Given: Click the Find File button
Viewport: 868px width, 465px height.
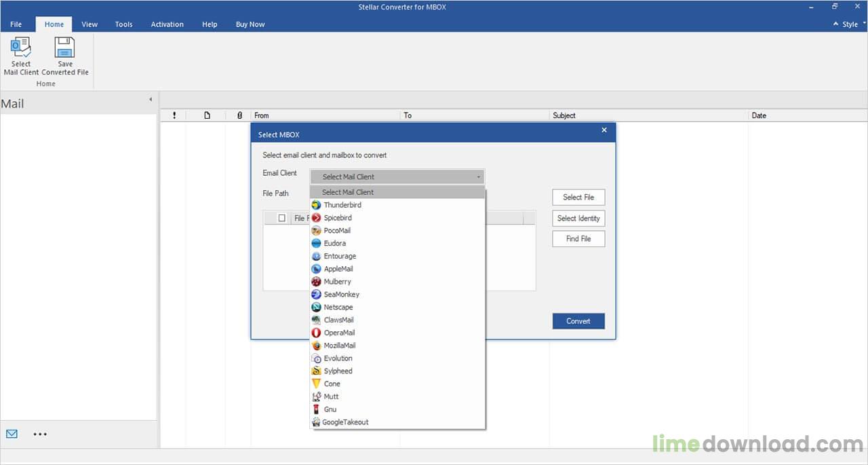Looking at the screenshot, I should click(578, 239).
